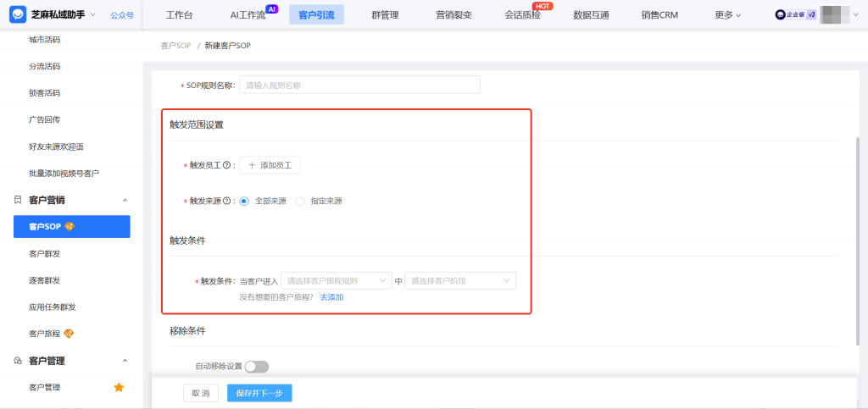Click the 添加员工 button
Screen dimensions: 868x409
(270, 165)
